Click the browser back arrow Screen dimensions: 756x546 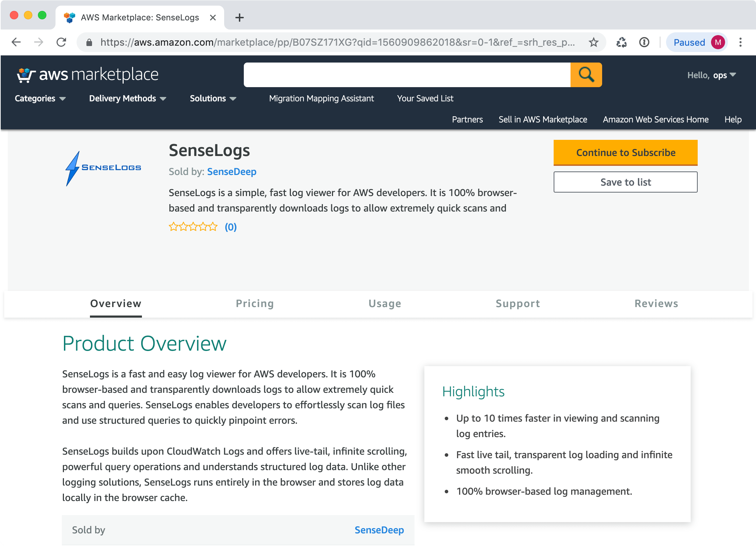pos(16,43)
